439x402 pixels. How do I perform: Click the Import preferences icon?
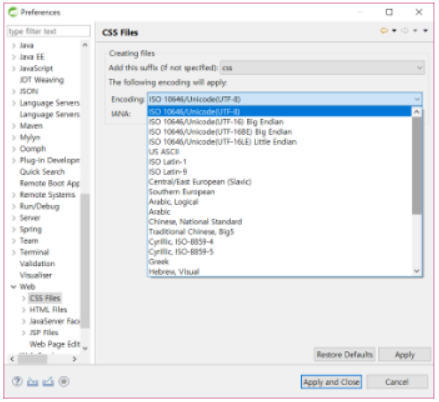pos(33,381)
